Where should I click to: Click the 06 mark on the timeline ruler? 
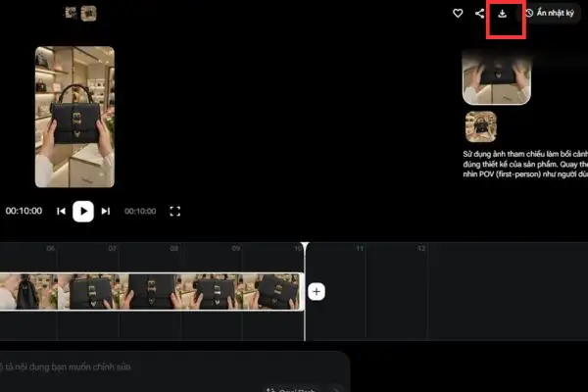pos(51,248)
